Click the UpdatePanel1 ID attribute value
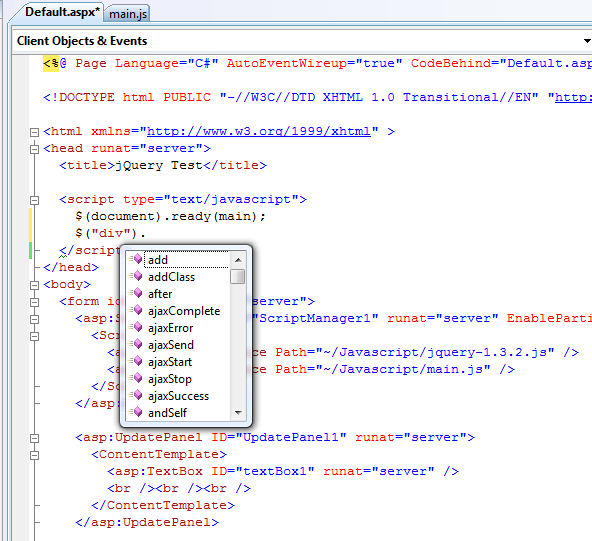 pos(291,437)
